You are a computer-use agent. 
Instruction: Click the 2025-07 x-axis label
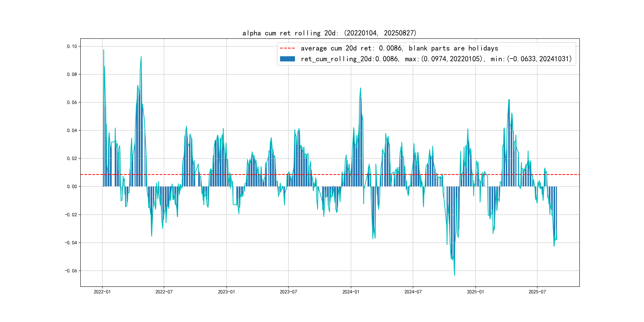click(x=537, y=292)
